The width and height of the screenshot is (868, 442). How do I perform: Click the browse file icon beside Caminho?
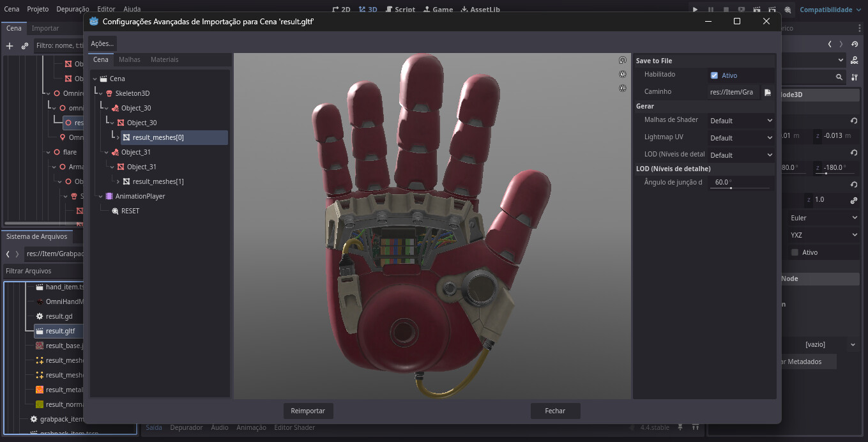point(768,92)
